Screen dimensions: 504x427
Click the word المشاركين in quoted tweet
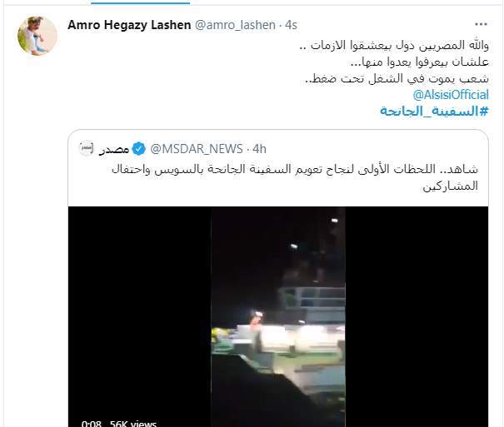451,186
